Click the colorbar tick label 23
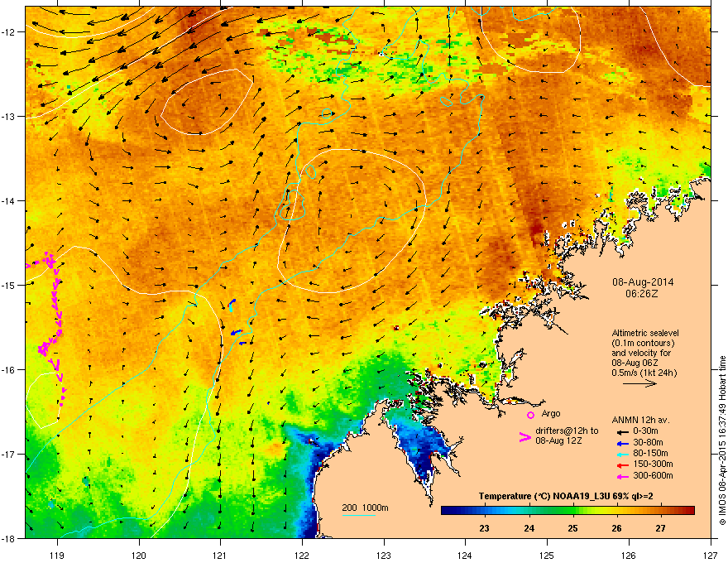728x563 pixels. point(484,528)
